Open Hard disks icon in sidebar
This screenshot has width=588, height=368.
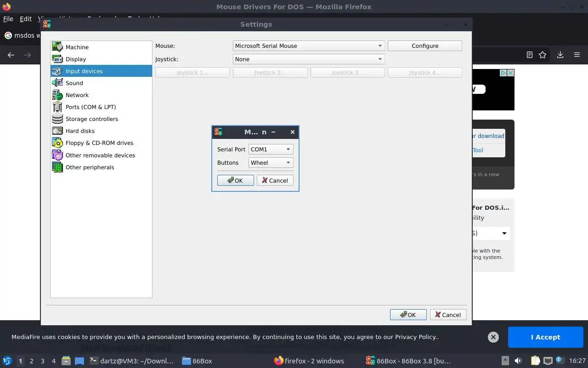(57, 131)
